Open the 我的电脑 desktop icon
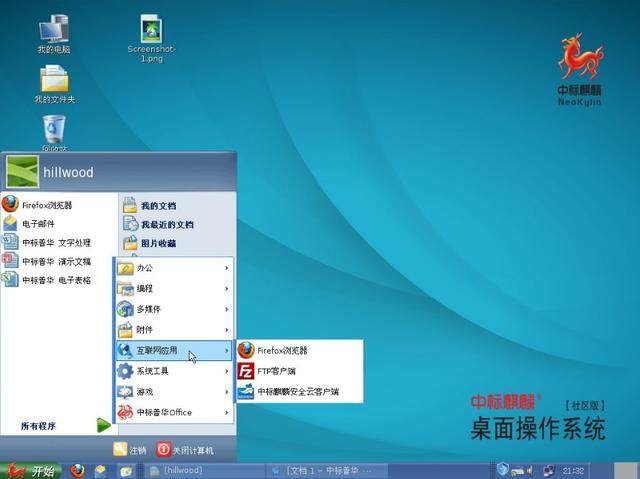 pos(54,35)
